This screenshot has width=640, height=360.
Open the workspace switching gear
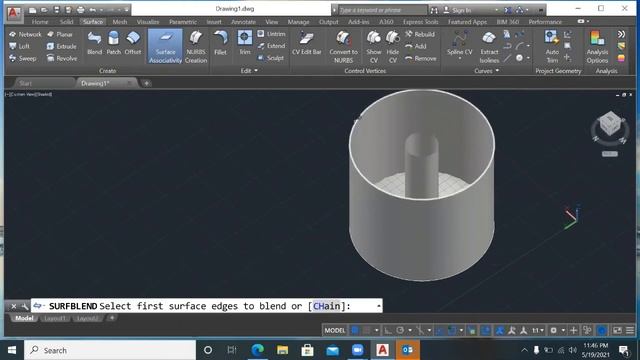pyautogui.click(x=553, y=330)
